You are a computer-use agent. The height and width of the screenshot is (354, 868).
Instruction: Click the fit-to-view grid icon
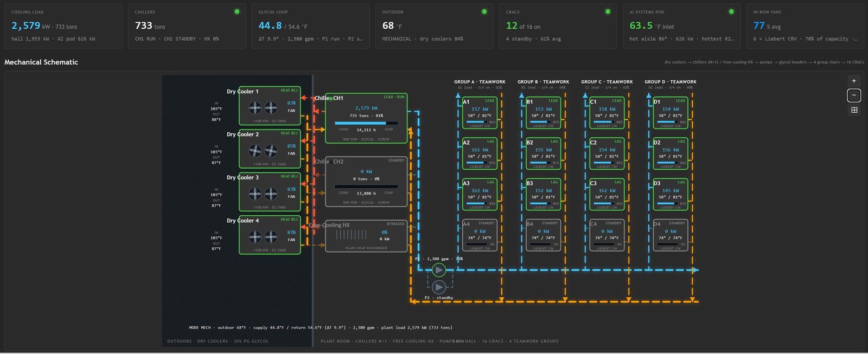[854, 110]
